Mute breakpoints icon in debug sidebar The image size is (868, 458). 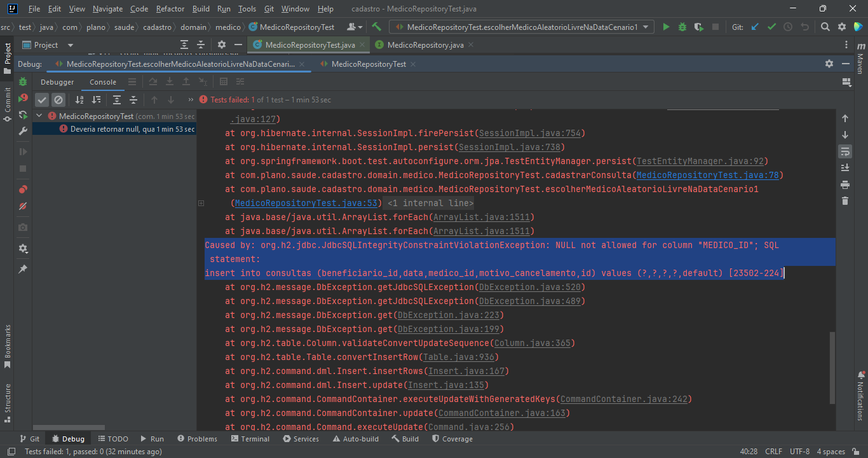point(23,206)
